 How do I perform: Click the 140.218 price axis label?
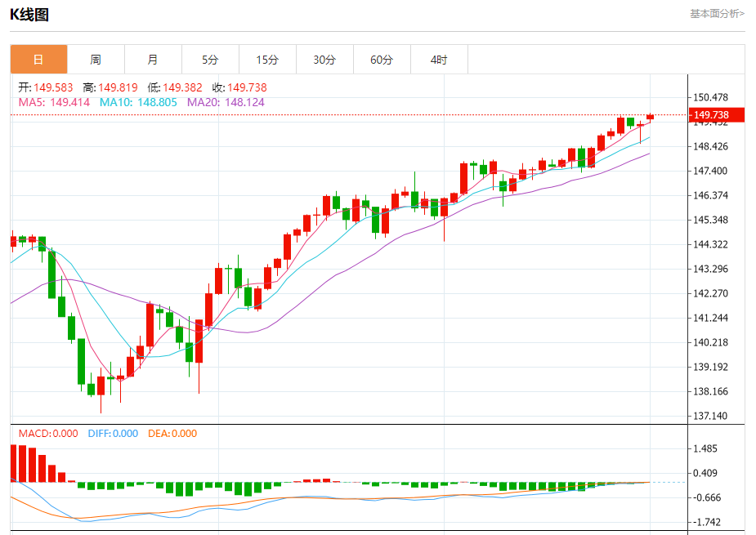(x=711, y=342)
